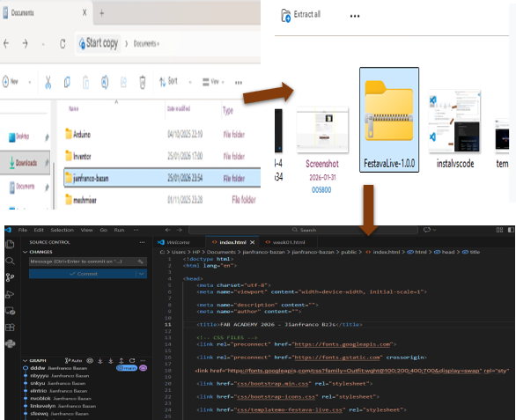Screen dimensions: 516x420
Task: Click Extract all button
Action: (300, 15)
